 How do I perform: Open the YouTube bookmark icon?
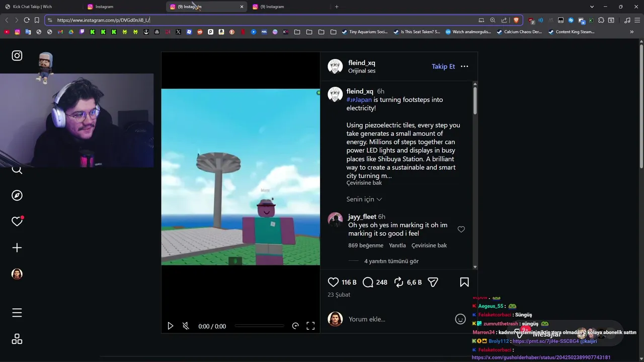[7, 32]
